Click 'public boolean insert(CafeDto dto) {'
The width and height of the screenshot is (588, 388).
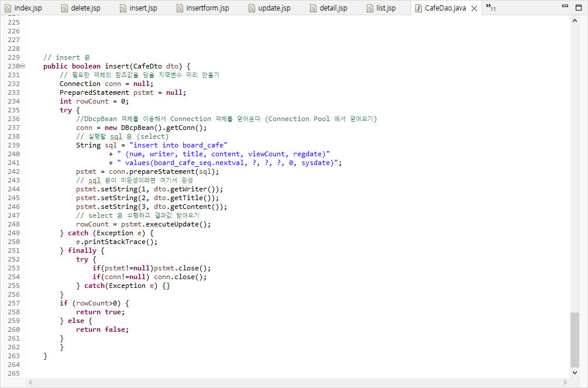tap(117, 66)
